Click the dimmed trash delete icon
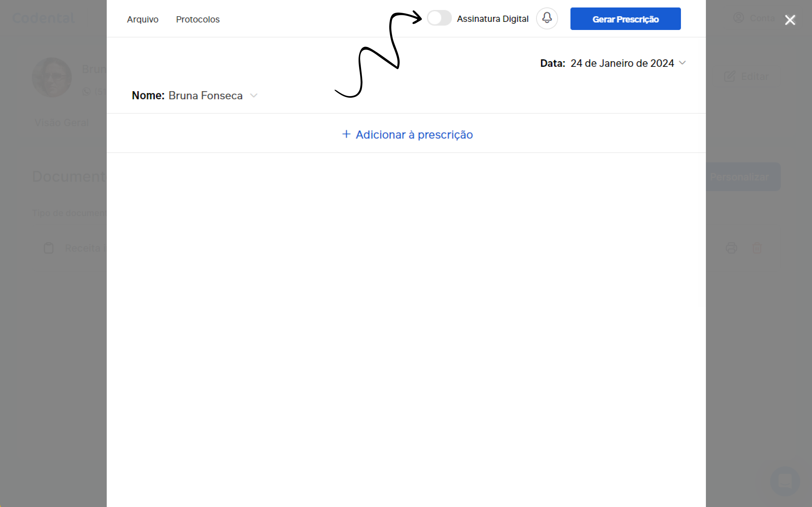 pos(757,248)
